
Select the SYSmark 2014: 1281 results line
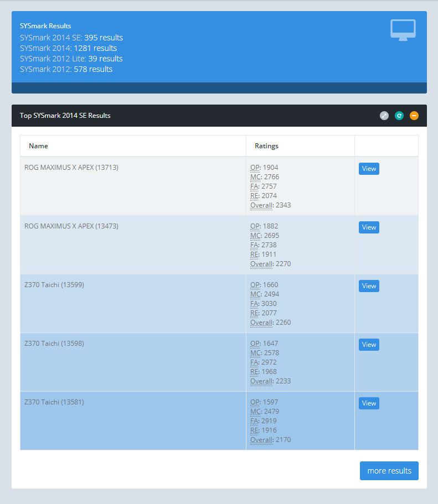68,48
